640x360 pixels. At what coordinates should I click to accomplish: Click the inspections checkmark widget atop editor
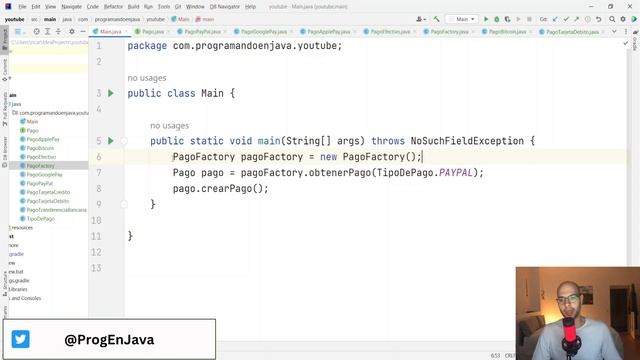coord(626,43)
